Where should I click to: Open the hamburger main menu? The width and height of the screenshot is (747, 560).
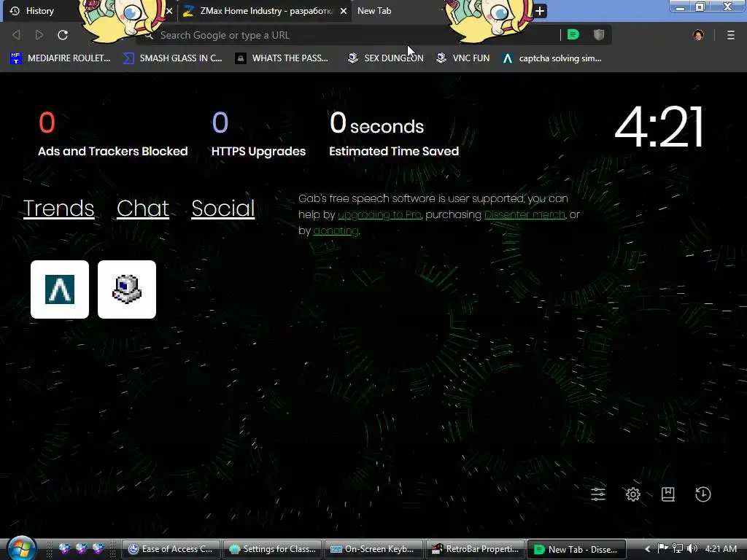[731, 35]
